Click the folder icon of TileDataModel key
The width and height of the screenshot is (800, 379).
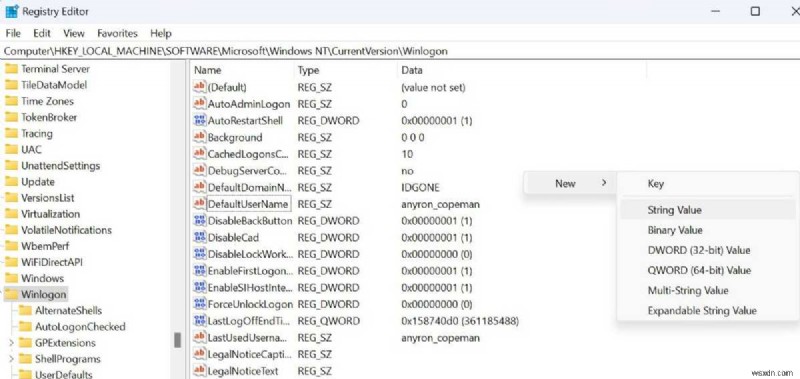(11, 85)
